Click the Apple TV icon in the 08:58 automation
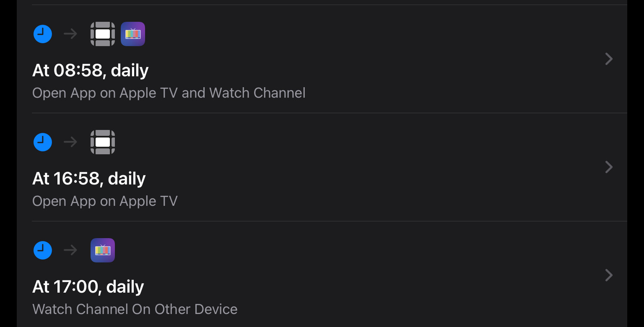This screenshot has width=644, height=327. point(103,34)
